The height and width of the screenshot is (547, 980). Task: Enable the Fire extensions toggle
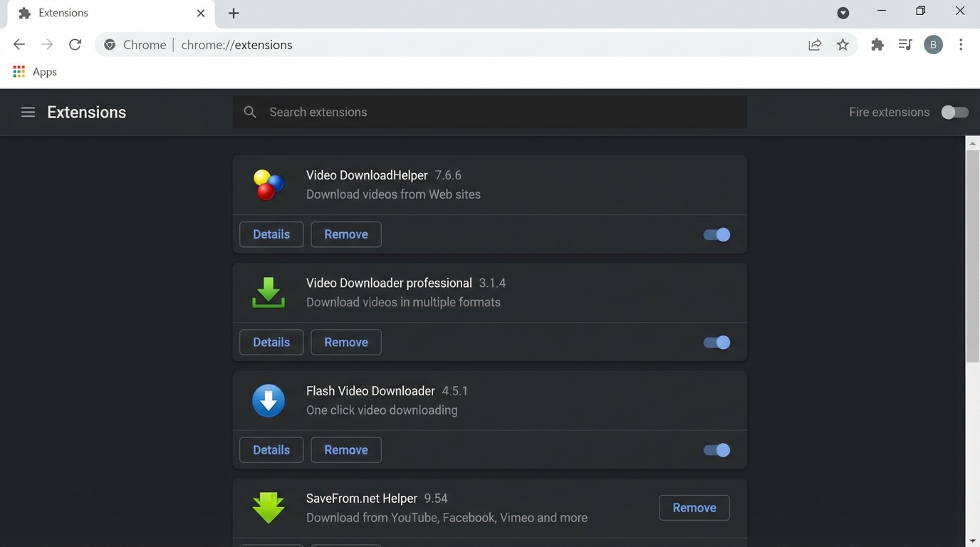pyautogui.click(x=954, y=112)
